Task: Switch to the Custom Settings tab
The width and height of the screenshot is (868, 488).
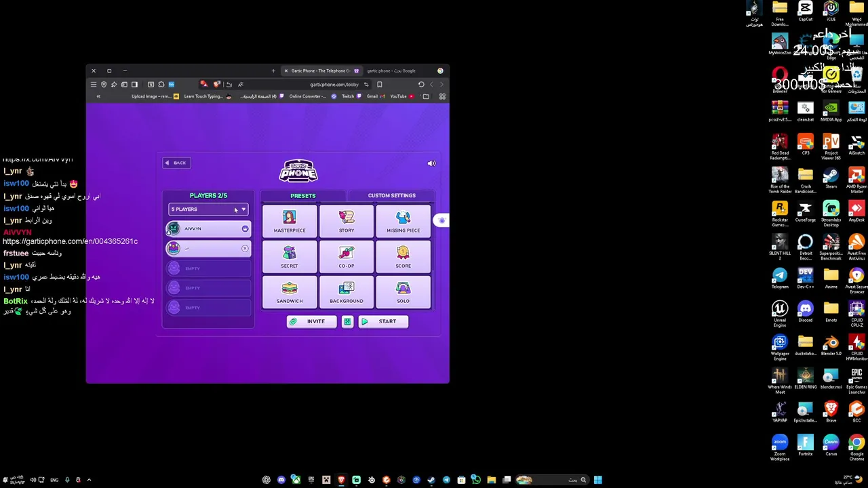Action: (x=392, y=195)
